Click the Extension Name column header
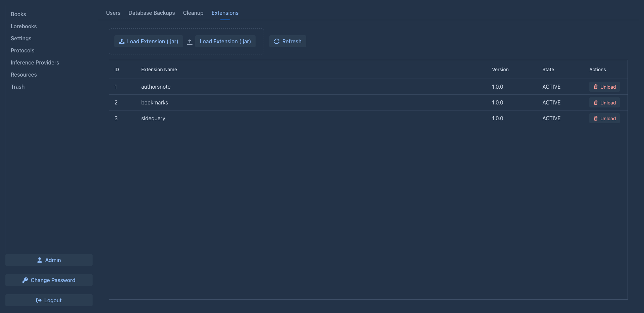Viewport: 644px width, 313px height. pyautogui.click(x=159, y=70)
